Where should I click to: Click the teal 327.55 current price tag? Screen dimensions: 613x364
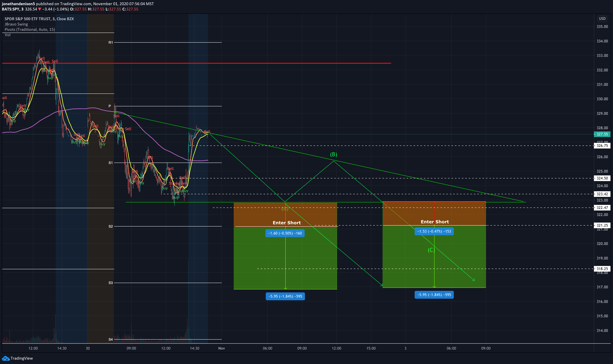click(602, 134)
